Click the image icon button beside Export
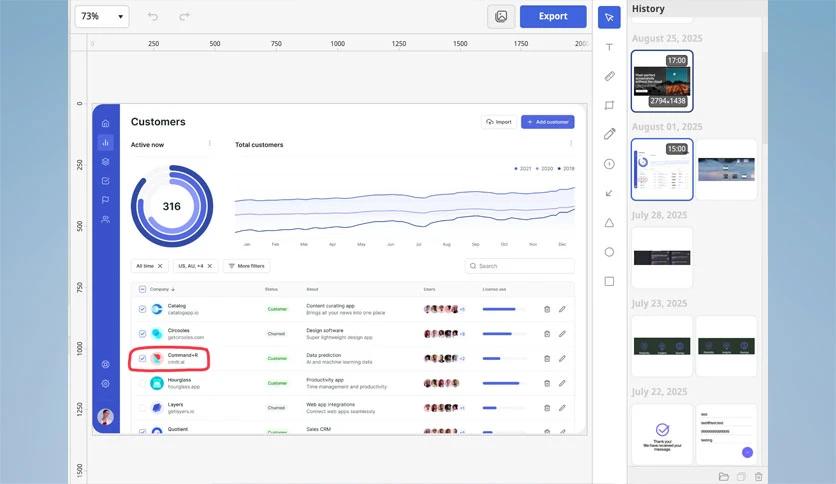This screenshot has height=484, width=836. pos(501,17)
